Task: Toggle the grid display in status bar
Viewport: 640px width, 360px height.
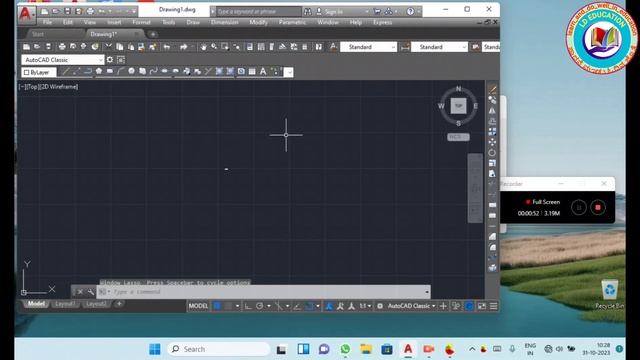Action: click(217, 306)
